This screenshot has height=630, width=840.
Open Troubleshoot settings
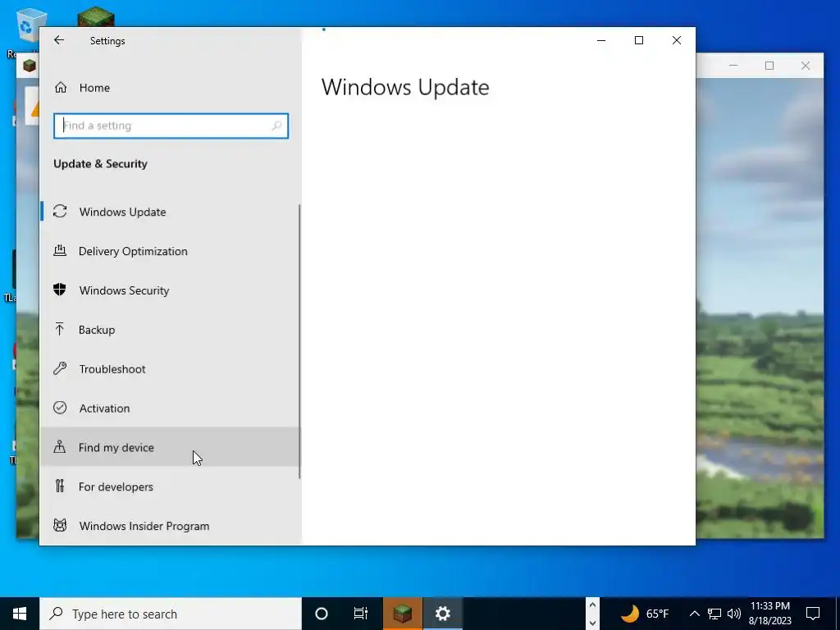171,368
